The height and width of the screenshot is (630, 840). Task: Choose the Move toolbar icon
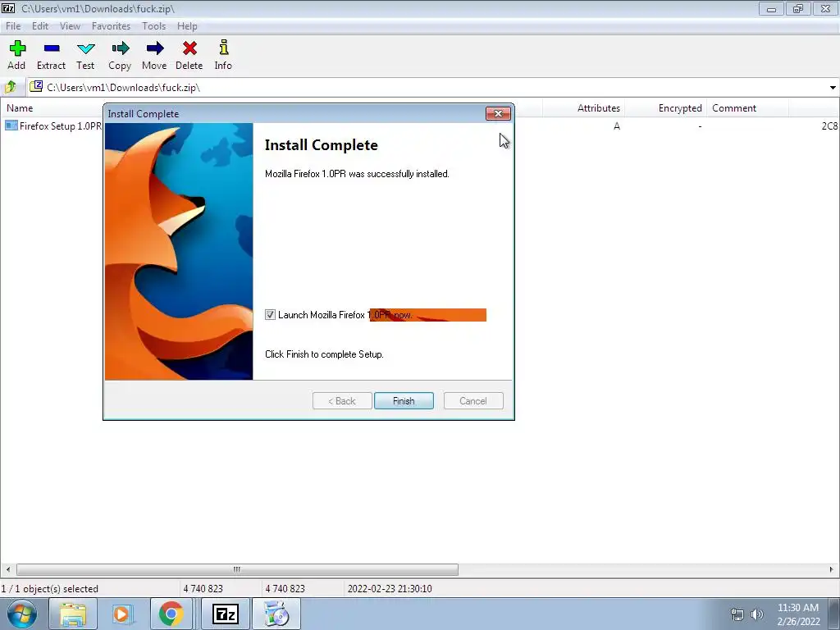[154, 48]
